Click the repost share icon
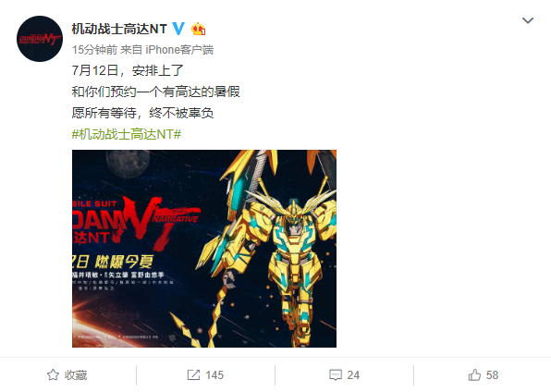Viewport: 551px width, 392px height. 193,374
